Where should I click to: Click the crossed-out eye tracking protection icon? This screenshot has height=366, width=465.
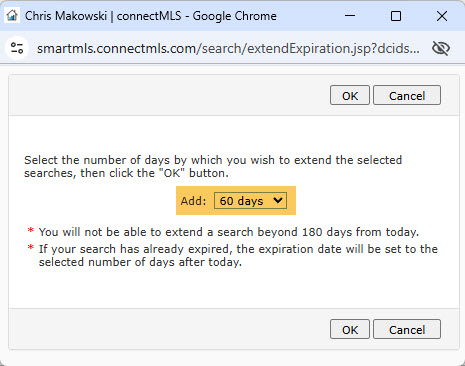441,48
